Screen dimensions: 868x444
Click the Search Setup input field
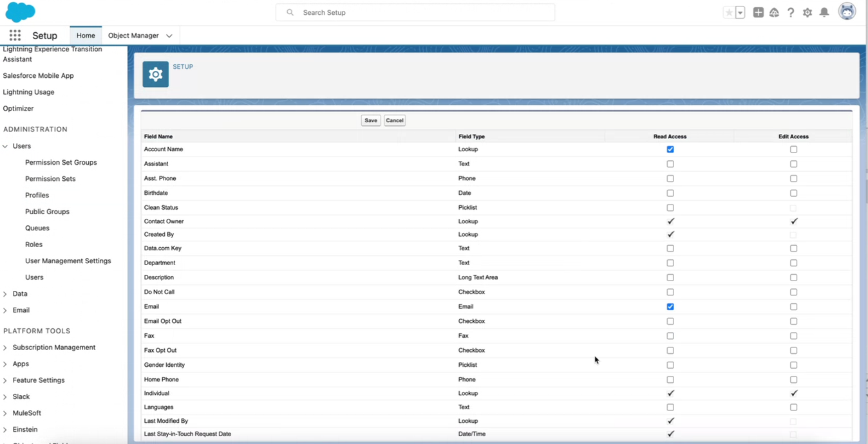pos(415,12)
